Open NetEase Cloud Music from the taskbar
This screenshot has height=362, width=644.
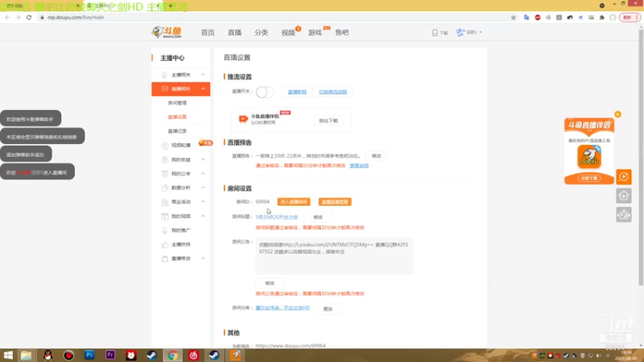[x=193, y=355]
